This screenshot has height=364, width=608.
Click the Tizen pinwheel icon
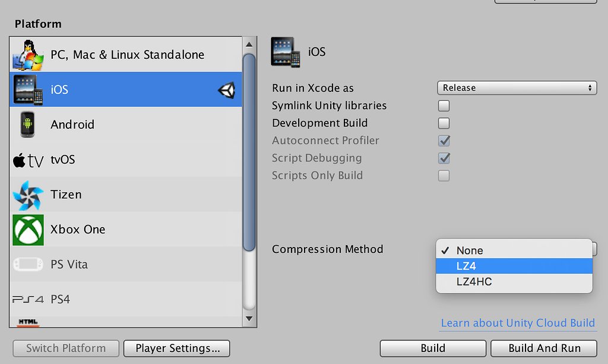click(x=28, y=195)
